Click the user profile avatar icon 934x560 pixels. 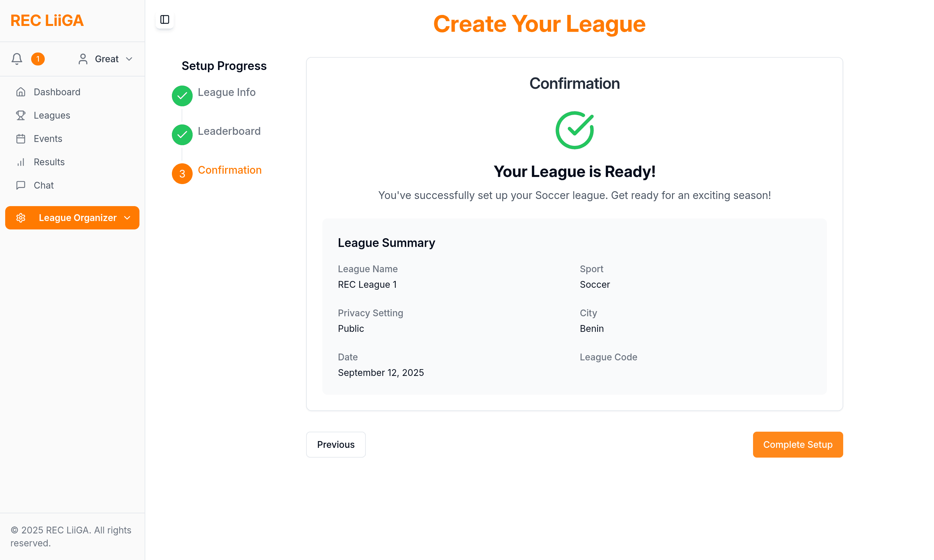tap(83, 59)
